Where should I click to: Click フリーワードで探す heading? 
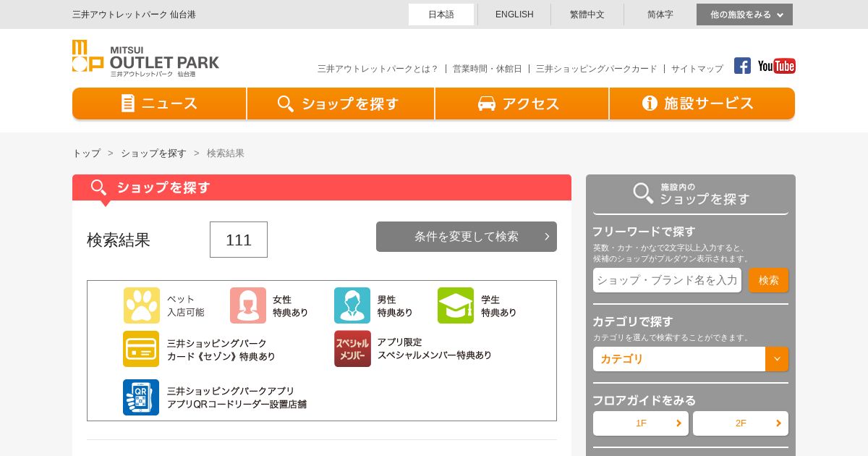(644, 232)
